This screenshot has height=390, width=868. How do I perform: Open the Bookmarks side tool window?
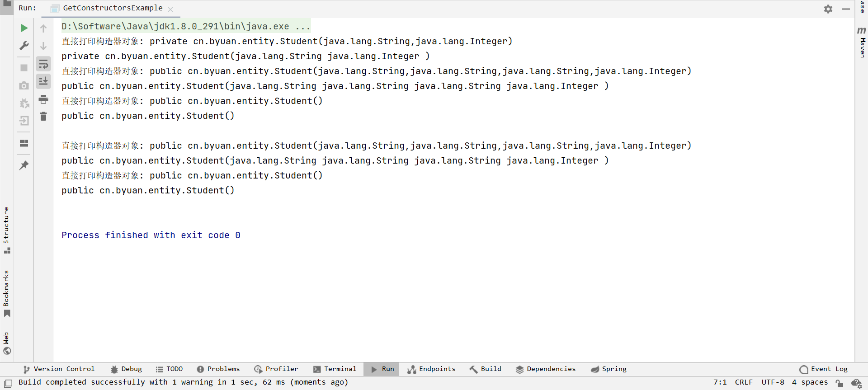tap(6, 294)
